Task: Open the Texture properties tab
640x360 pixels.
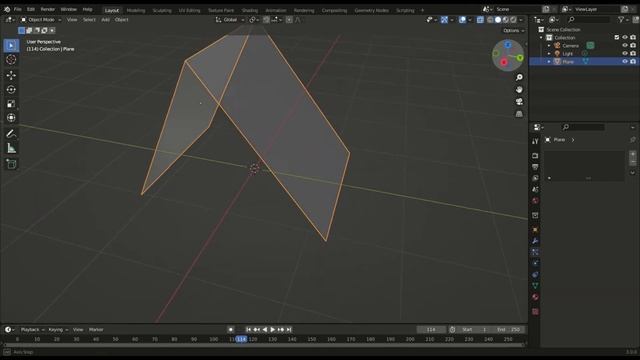Action: tap(535, 311)
